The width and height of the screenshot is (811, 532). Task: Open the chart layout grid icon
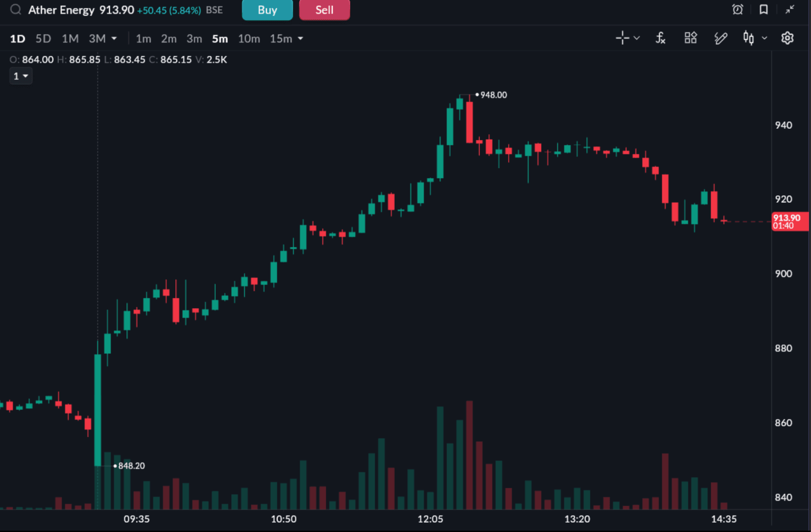(691, 38)
